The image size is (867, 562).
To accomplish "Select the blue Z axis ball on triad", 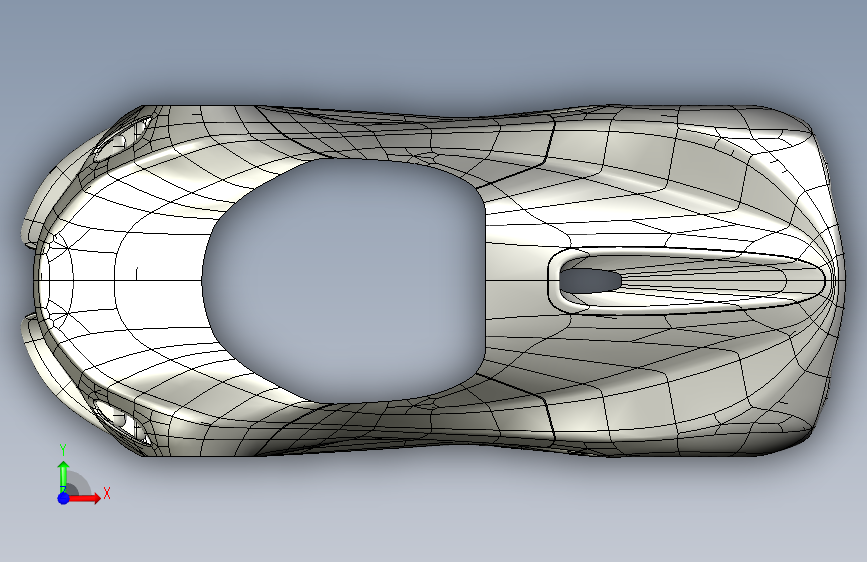I will [64, 498].
